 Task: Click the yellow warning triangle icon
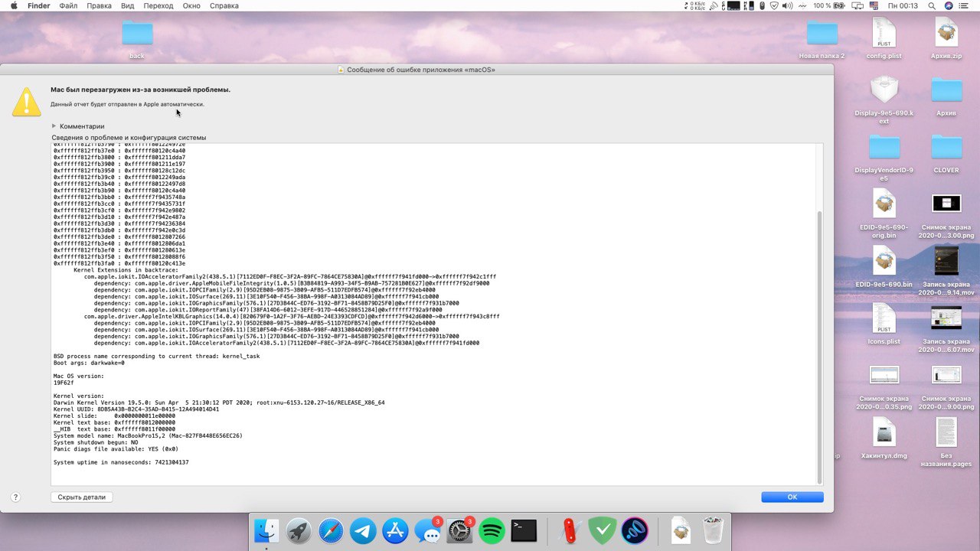[x=27, y=102]
